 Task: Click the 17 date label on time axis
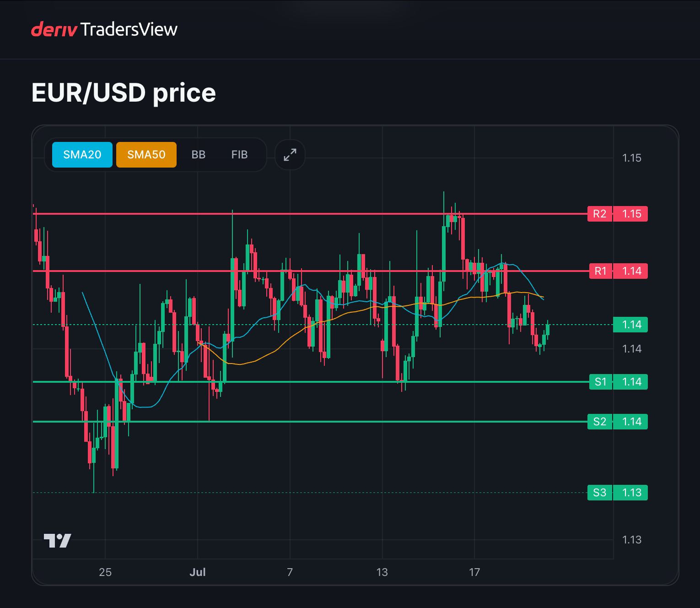pyautogui.click(x=474, y=572)
